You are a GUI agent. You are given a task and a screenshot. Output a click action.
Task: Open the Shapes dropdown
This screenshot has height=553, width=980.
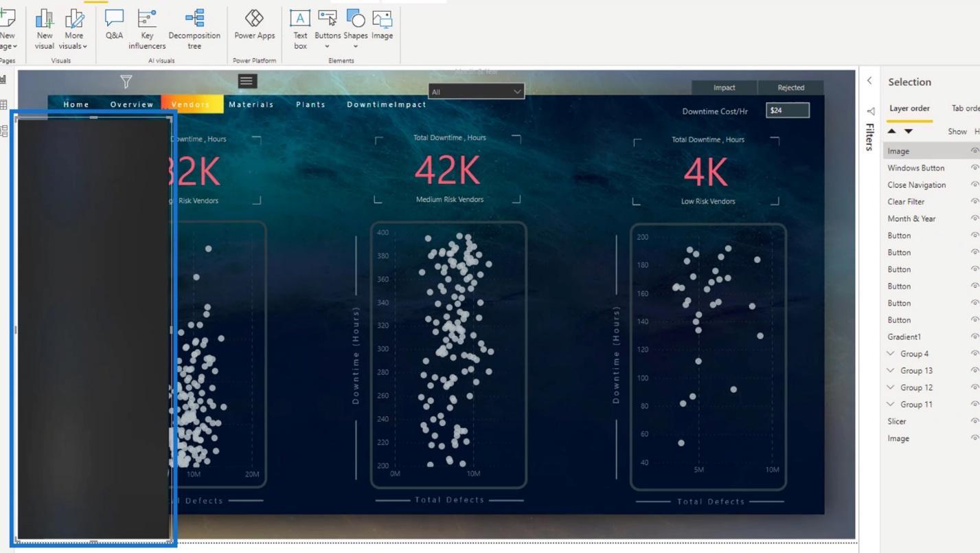[x=356, y=30]
